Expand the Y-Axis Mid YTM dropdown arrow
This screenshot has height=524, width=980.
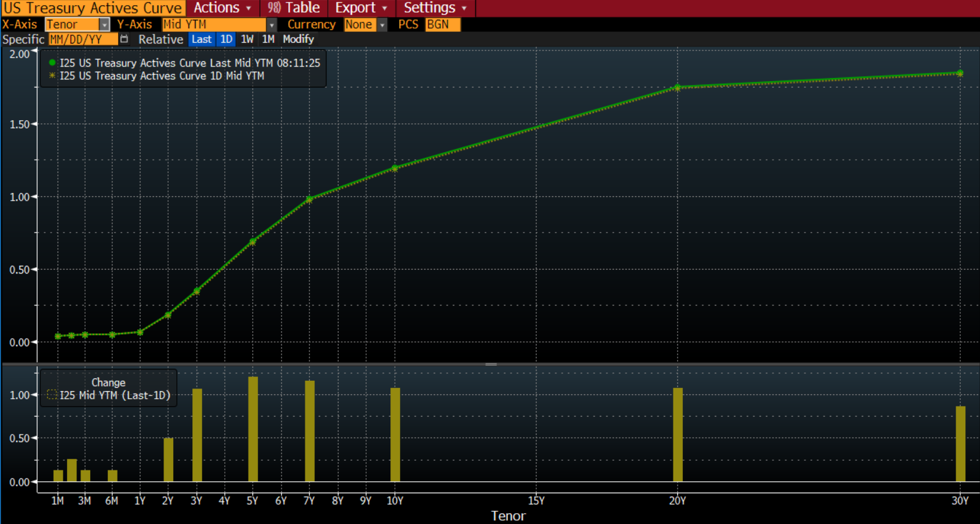pos(272,24)
